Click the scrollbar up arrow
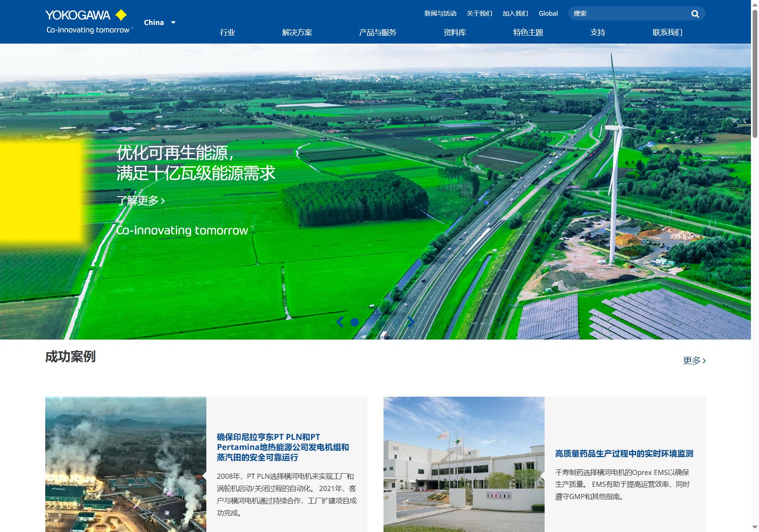 pyautogui.click(x=755, y=4)
